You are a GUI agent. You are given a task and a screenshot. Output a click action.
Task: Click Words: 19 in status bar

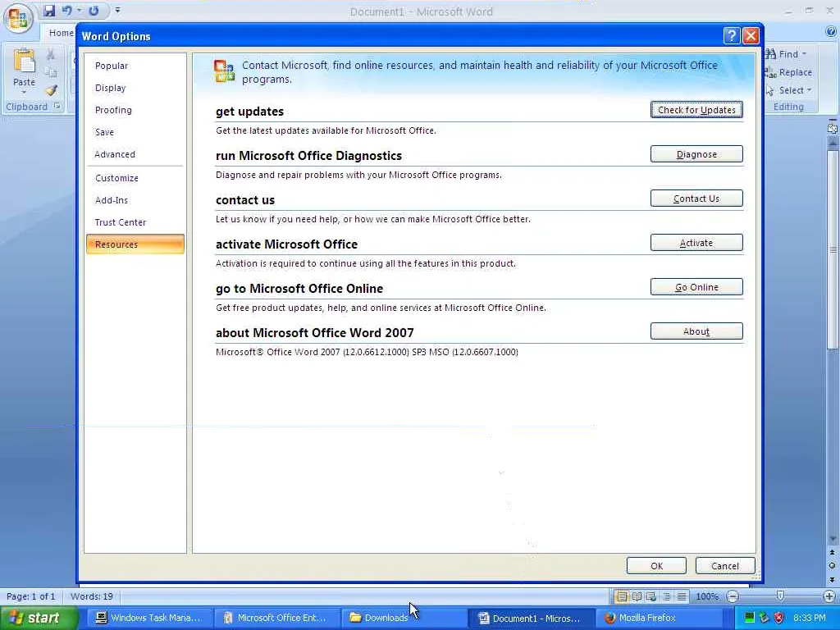[x=92, y=596]
